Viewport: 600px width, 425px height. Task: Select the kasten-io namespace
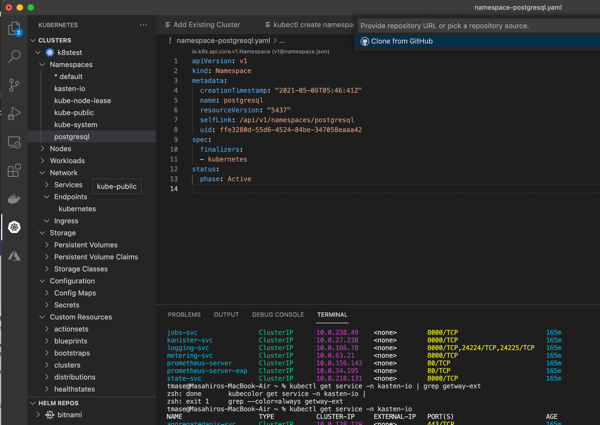[70, 88]
